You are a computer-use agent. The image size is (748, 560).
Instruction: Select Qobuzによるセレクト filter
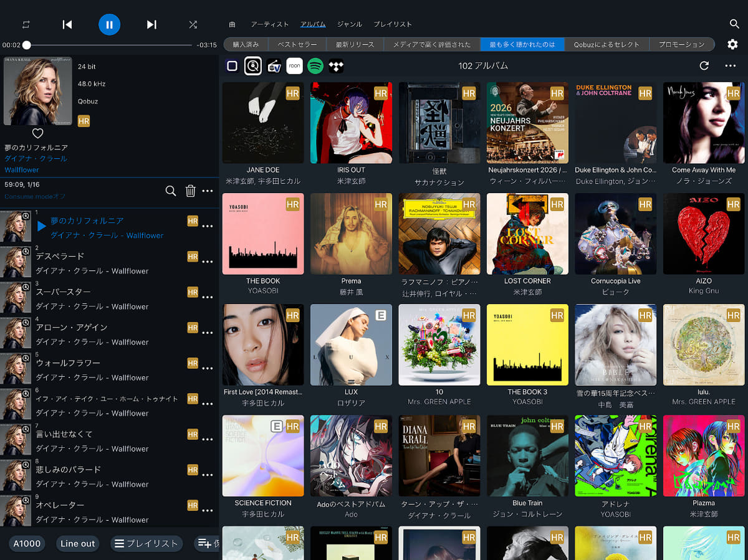pos(607,44)
